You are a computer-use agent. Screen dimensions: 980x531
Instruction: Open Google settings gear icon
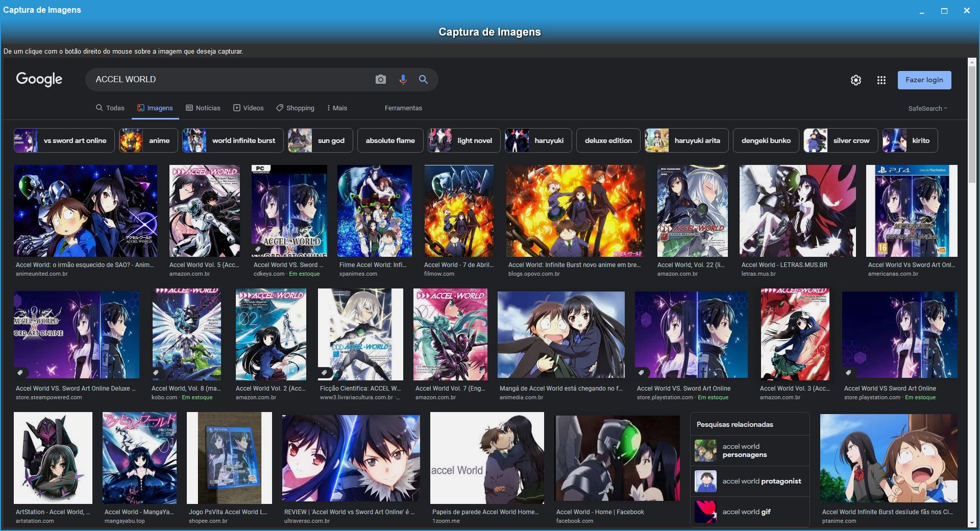point(856,80)
